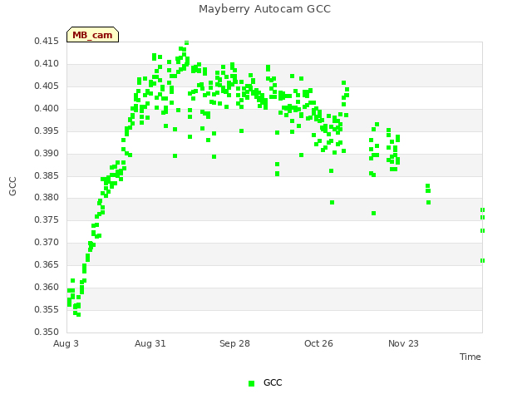Click the 0.385 y-axis tick label
The height and width of the screenshot is (399, 532).
(47, 175)
